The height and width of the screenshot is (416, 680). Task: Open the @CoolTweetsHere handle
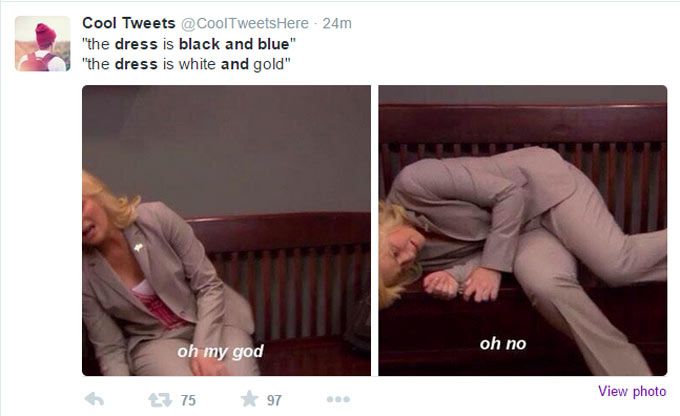click(x=245, y=23)
